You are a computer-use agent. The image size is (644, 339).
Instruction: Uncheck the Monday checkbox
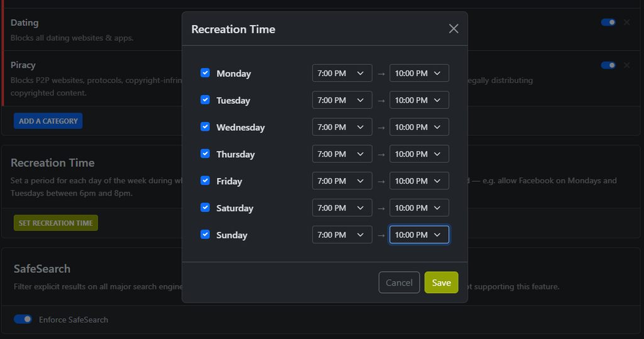pos(205,73)
